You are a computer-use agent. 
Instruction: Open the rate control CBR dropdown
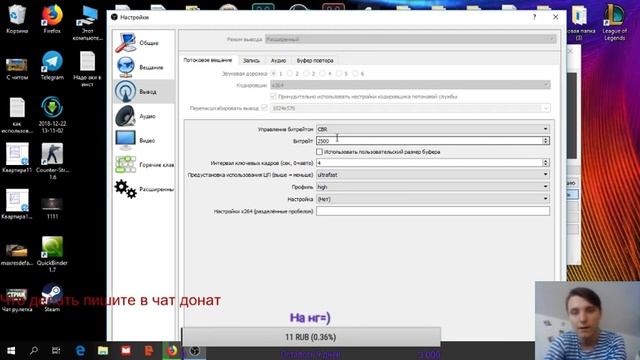(433, 129)
